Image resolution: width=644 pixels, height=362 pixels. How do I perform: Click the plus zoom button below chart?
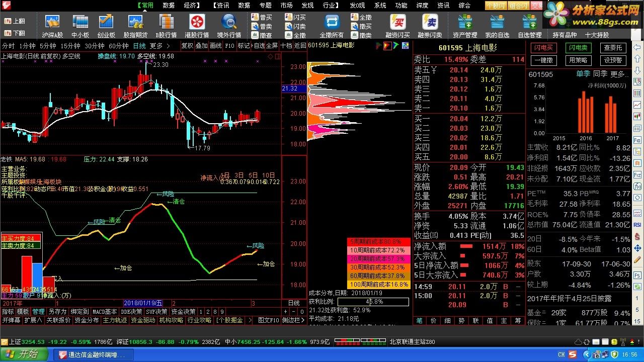[285, 312]
